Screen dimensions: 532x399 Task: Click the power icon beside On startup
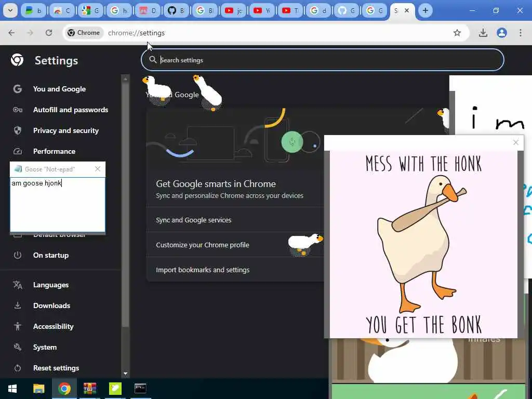pos(17,255)
